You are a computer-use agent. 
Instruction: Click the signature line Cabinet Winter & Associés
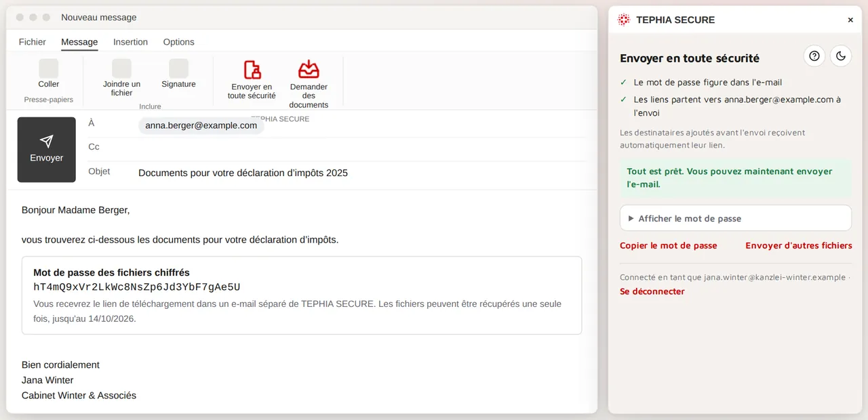[79, 396]
